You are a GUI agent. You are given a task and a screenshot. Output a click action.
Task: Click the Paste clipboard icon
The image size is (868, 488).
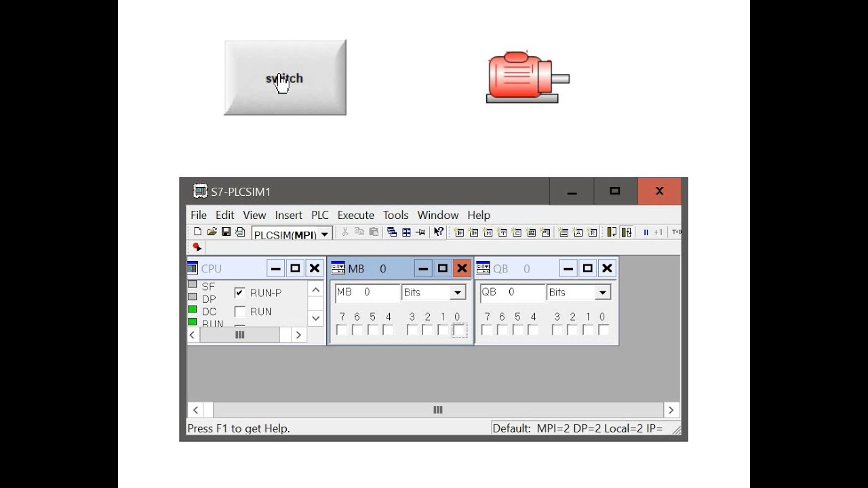coord(374,232)
